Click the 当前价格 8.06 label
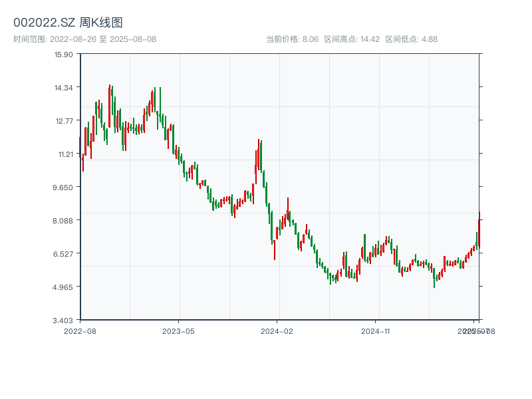The height and width of the screenshot is (399, 532). 292,39
